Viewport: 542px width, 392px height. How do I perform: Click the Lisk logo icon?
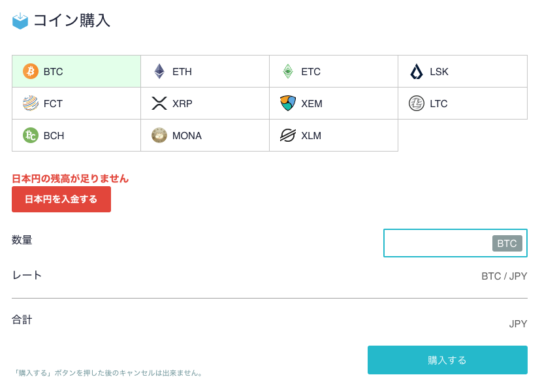pos(417,71)
